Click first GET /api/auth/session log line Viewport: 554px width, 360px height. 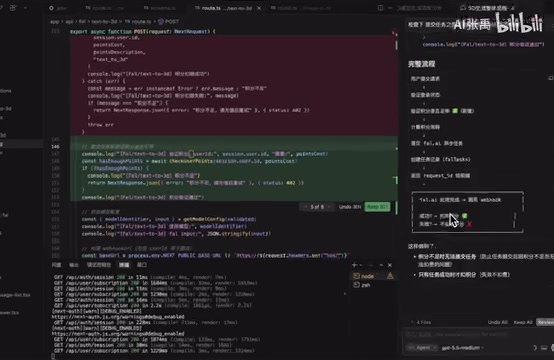140,277
